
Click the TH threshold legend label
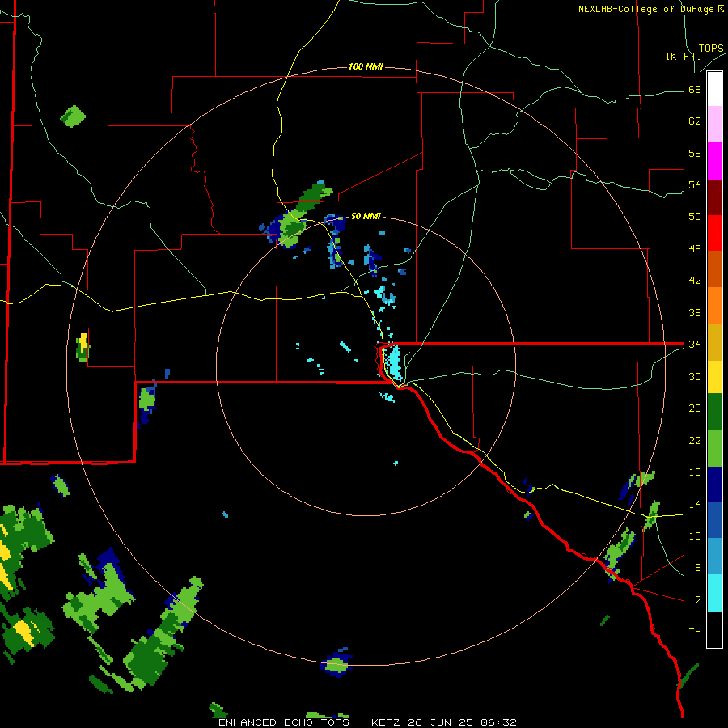coord(695,632)
